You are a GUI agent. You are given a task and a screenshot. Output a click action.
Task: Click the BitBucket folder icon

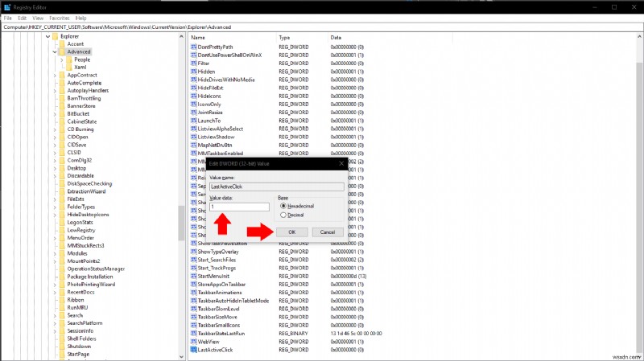(62, 113)
